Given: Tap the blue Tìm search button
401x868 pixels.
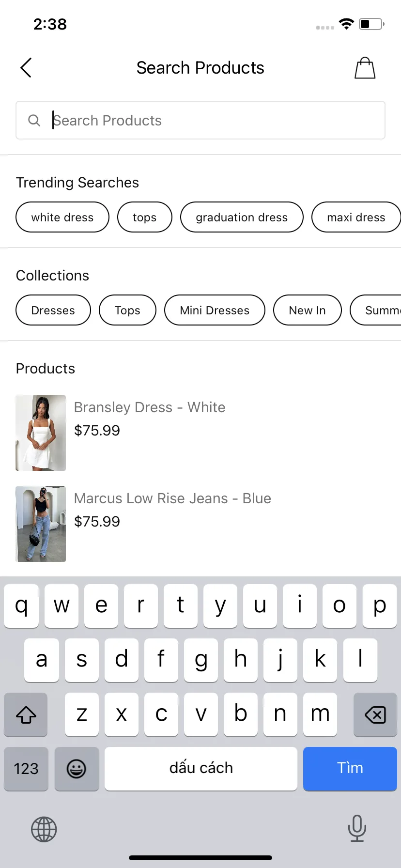Looking at the screenshot, I should tap(350, 769).
